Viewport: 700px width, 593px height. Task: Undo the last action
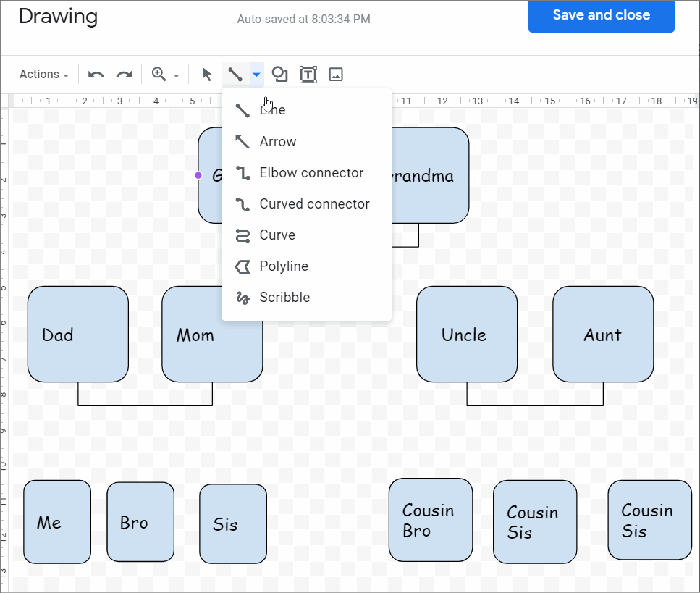coord(95,74)
